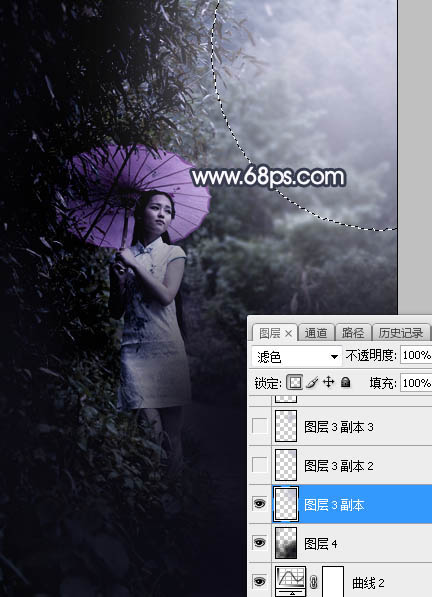This screenshot has height=597, width=432.
Task: Show the 图层 3 副本 2 layer
Action: [260, 465]
